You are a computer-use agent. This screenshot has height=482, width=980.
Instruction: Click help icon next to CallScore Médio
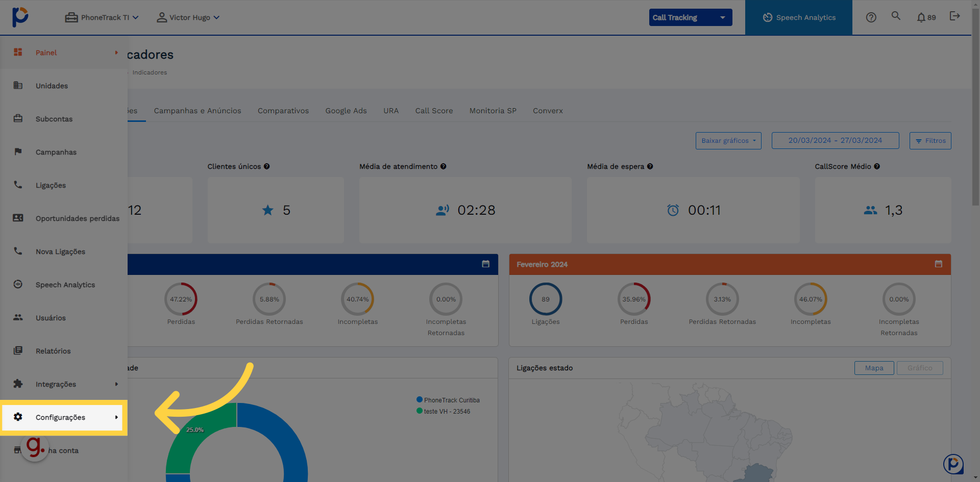pyautogui.click(x=877, y=166)
